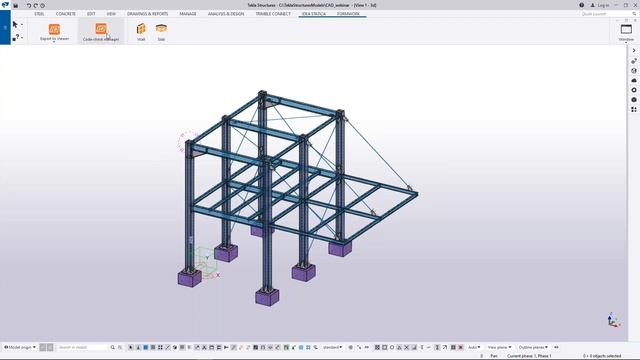
Task: Open the MANAGE ribbon tab
Action: (x=188, y=14)
